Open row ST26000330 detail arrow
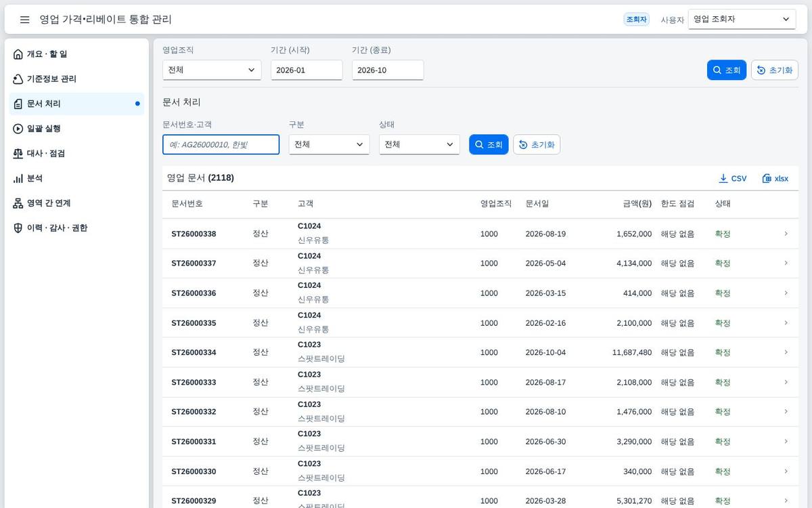This screenshot has height=508, width=812. (x=786, y=471)
